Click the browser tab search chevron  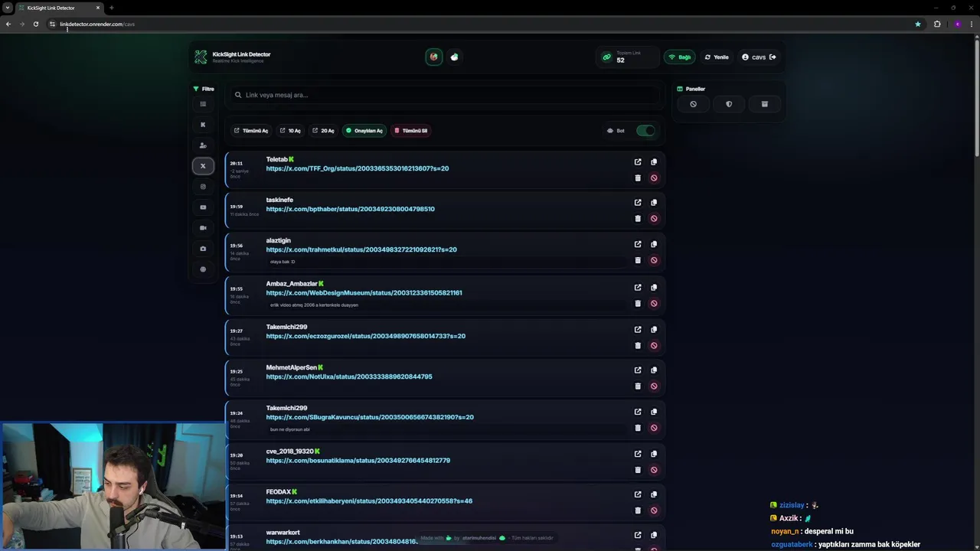click(x=8, y=8)
